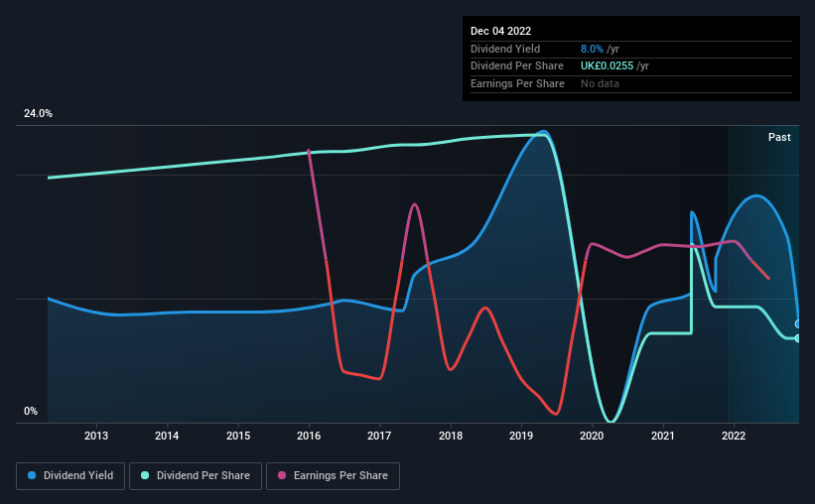
Task: Click the 2014 x-axis label
Action: pyautogui.click(x=167, y=436)
